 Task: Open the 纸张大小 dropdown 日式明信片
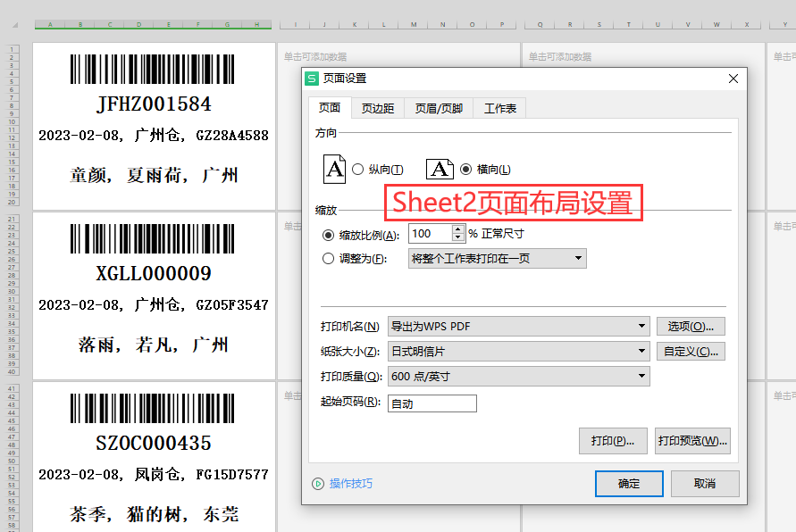coord(519,351)
